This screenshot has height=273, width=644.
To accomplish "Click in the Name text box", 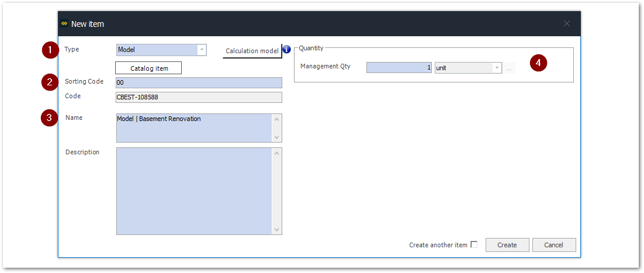I will pos(193,127).
